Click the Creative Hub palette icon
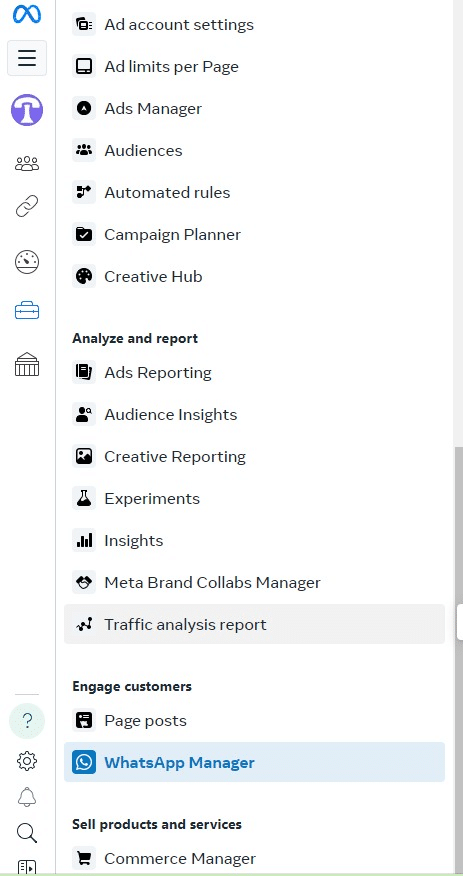This screenshot has height=876, width=463. point(84,277)
